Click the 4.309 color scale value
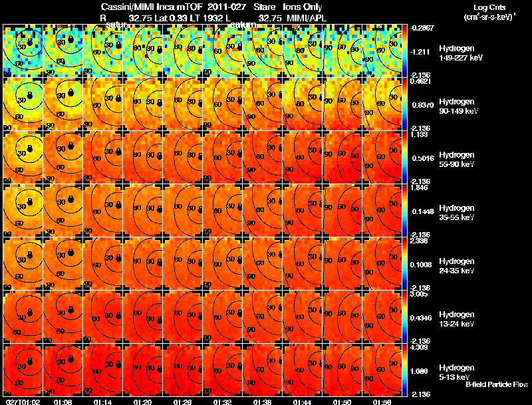532x405 pixels. 419,347
